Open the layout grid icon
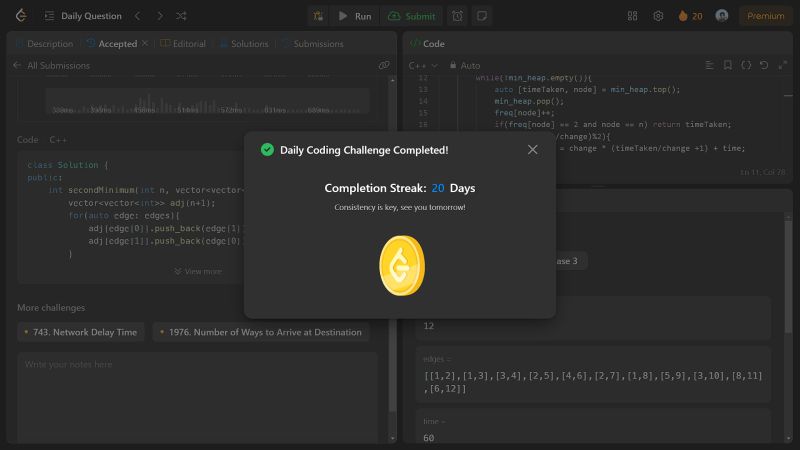This screenshot has height=450, width=800. click(632, 16)
